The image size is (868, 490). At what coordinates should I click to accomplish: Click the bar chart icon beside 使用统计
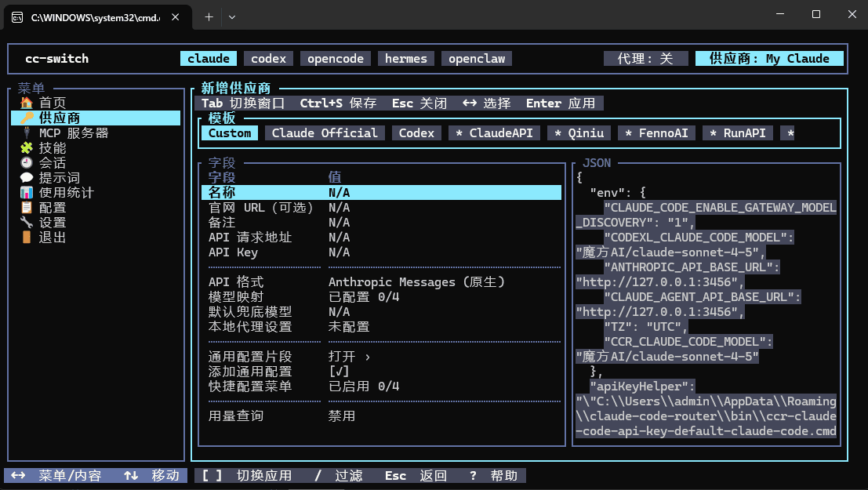(27, 193)
